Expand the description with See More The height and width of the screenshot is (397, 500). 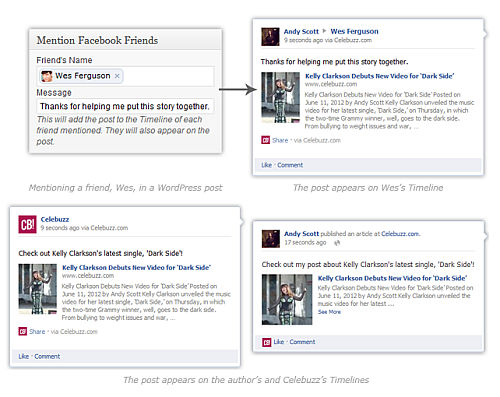pyautogui.click(x=329, y=312)
